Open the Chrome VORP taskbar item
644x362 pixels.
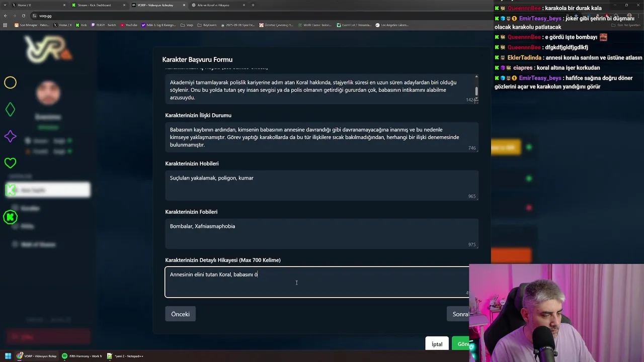tap(37, 356)
